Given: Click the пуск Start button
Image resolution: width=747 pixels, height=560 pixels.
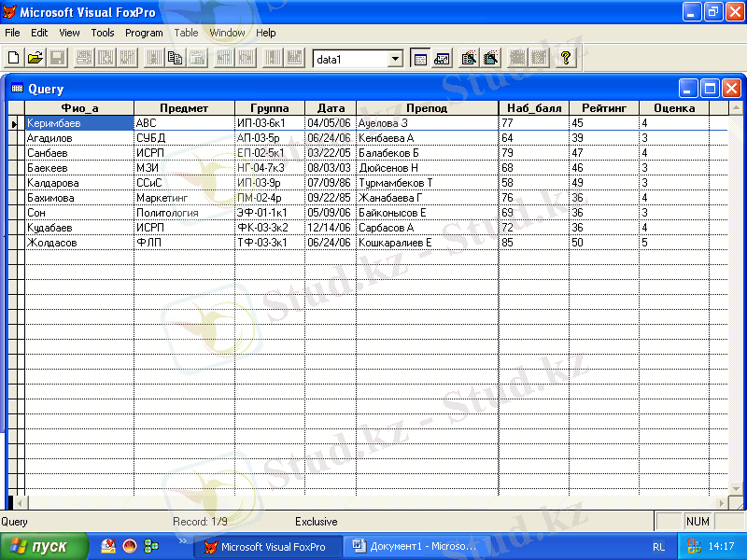Looking at the screenshot, I should click(44, 547).
